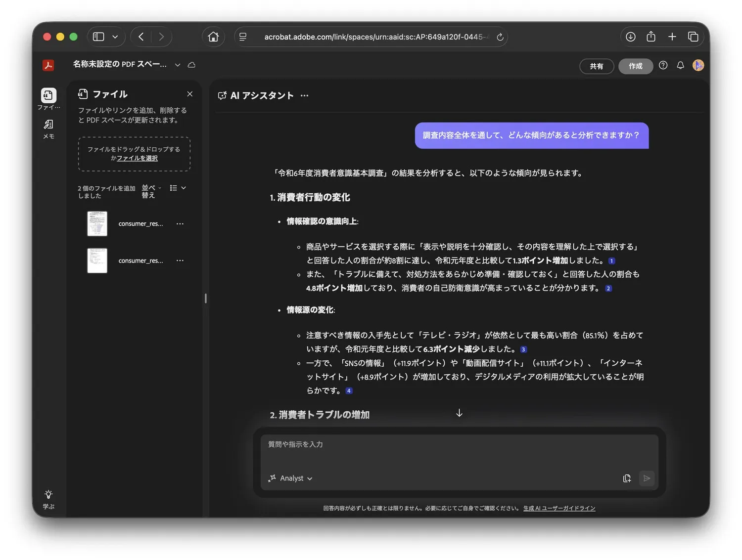This screenshot has height=560, width=742.
Task: Open the Files panel in the sidebar
Action: coord(48,95)
